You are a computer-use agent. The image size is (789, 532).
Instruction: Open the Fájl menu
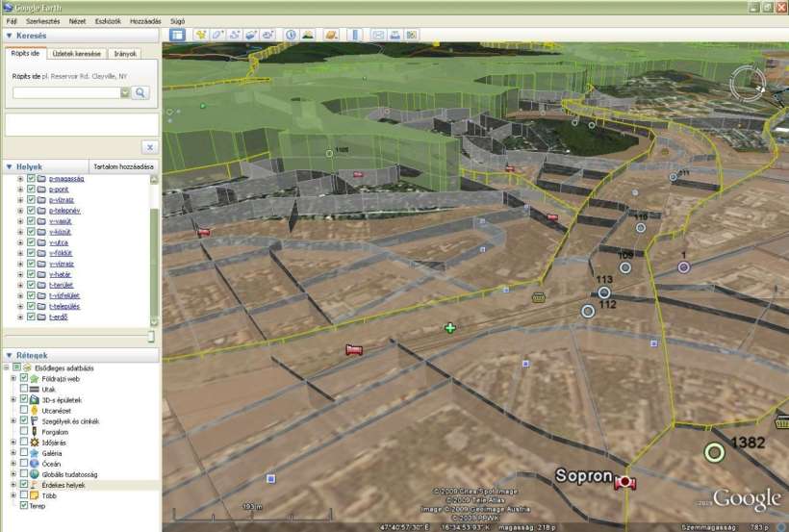(x=12, y=21)
